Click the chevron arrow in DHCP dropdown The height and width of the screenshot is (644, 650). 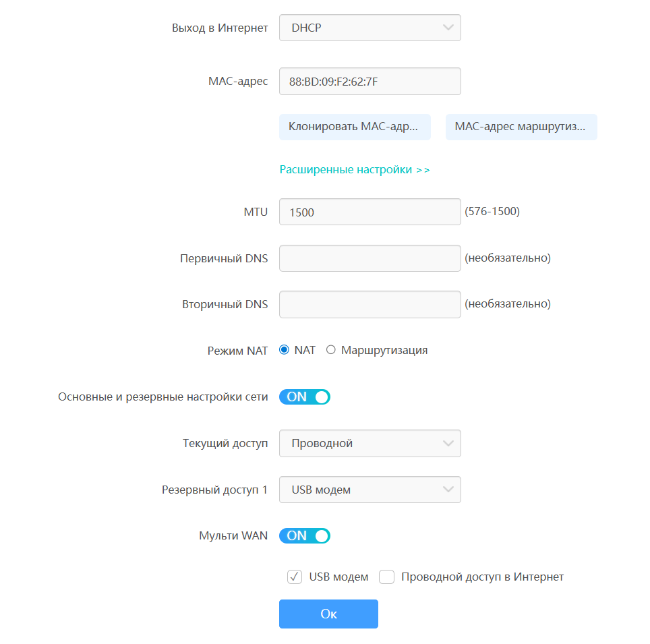pos(448,28)
